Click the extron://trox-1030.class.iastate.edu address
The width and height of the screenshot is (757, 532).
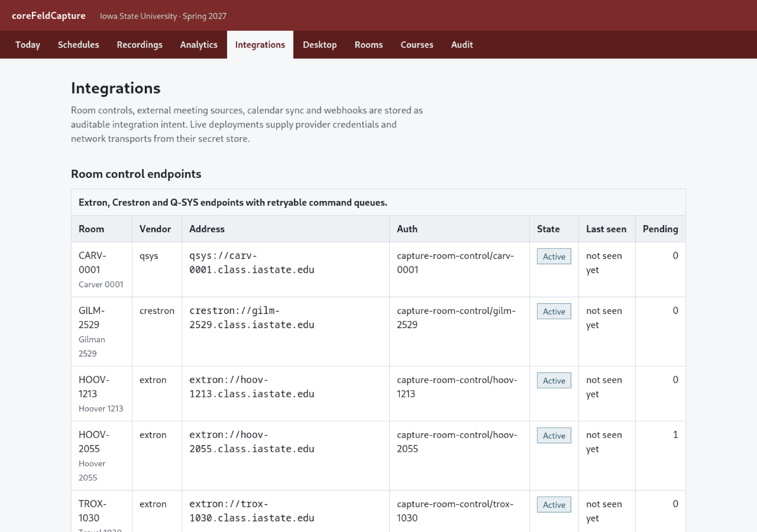252,511
